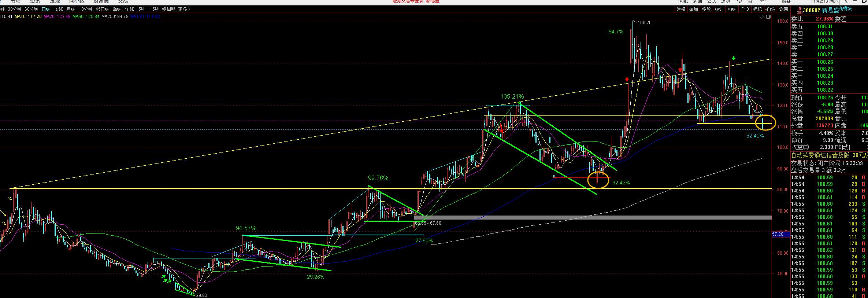The image size is (868, 298).
Task: Click the 买五 price 108.22
Action: tap(825, 90)
